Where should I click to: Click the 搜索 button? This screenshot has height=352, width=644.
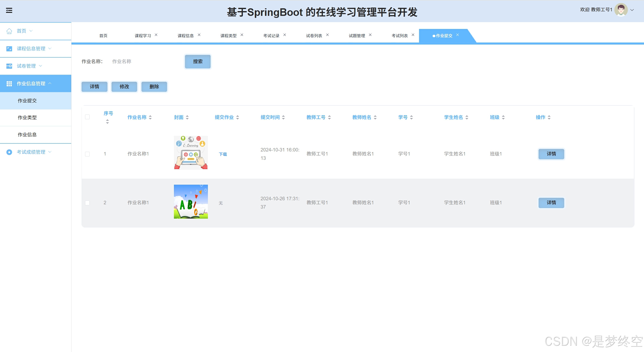198,61
